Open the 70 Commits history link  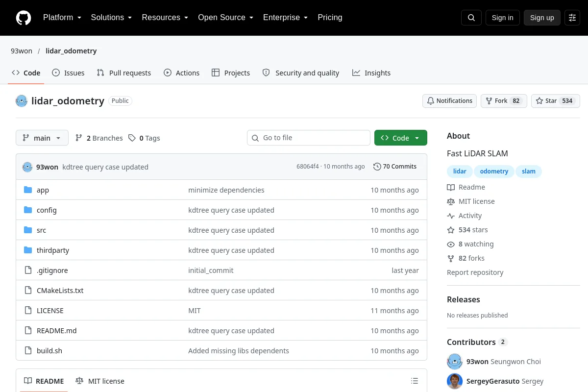pos(395,167)
